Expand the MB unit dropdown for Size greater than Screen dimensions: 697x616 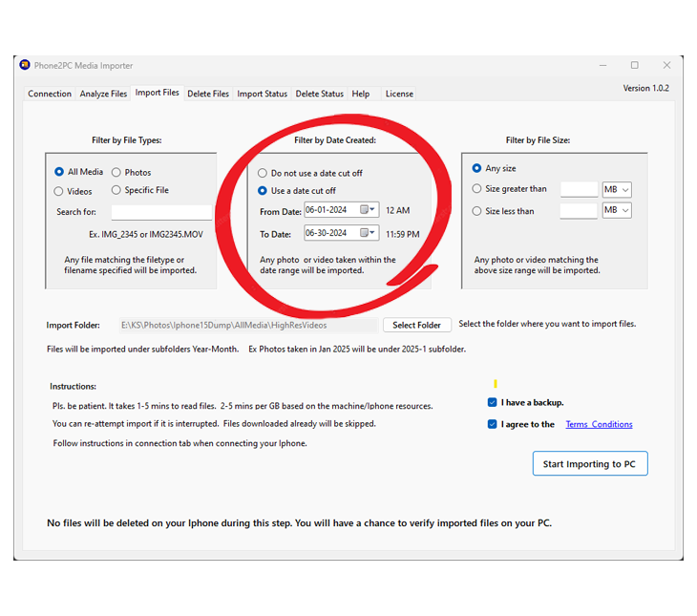617,189
